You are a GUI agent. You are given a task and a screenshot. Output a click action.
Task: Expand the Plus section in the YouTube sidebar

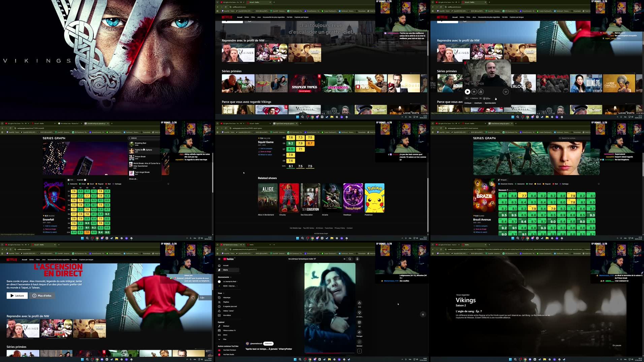pos(225,339)
